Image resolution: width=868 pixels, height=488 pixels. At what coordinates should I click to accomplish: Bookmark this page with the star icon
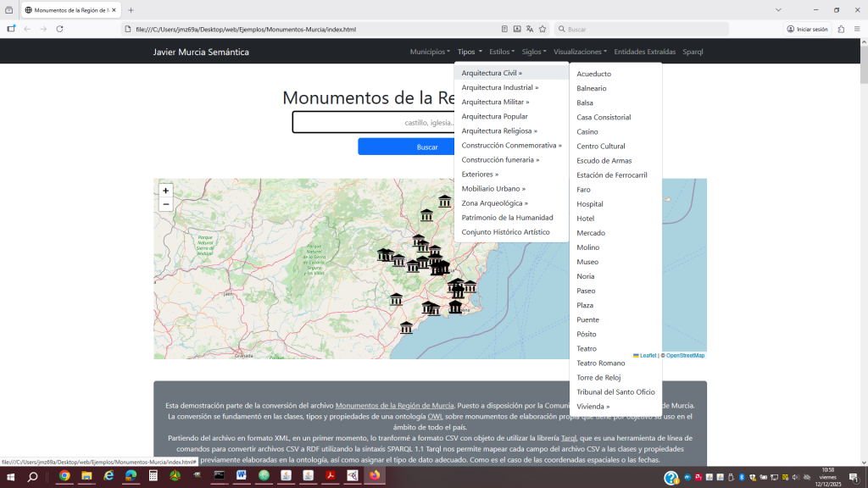542,29
